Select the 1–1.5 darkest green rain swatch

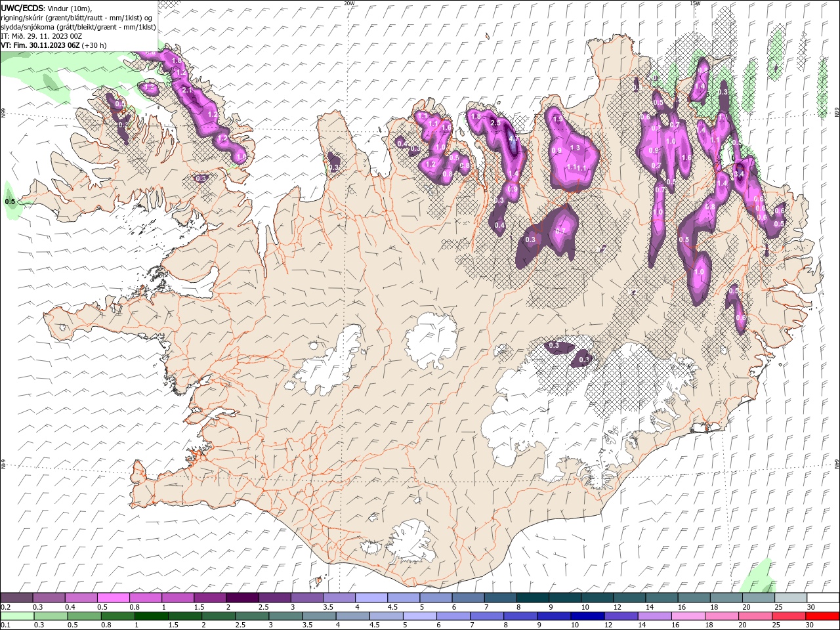(x=151, y=616)
